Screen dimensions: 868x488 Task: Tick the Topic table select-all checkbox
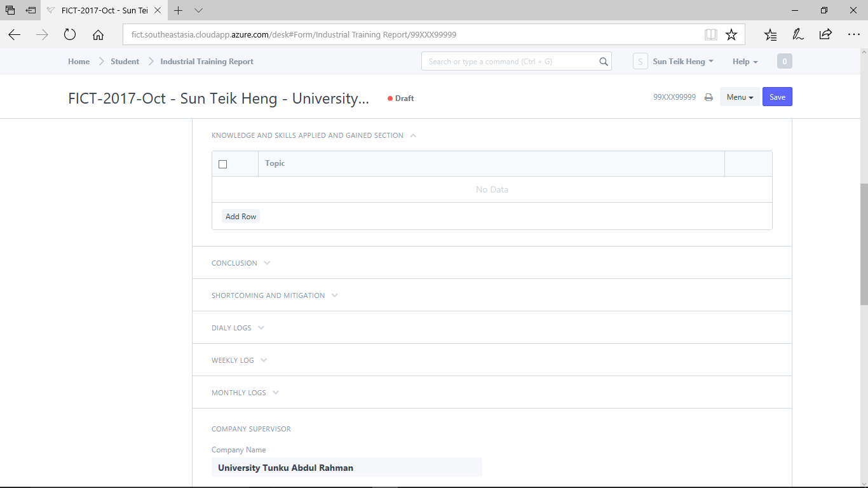tap(222, 164)
